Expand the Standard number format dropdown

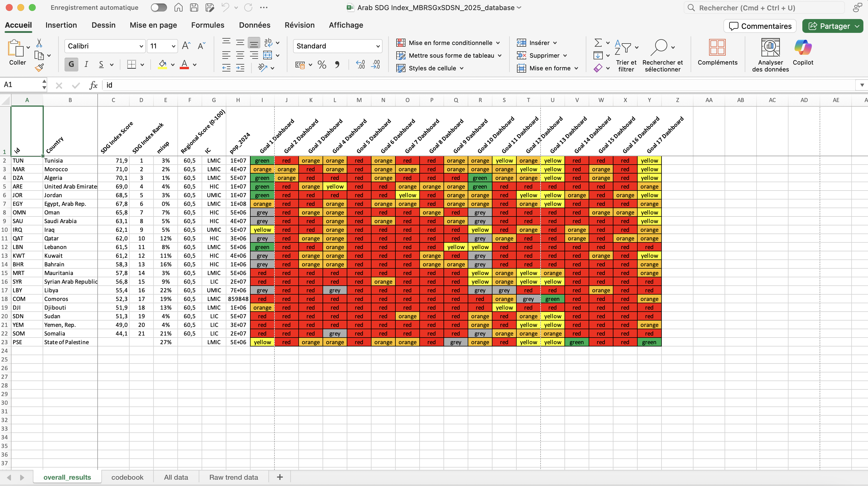point(378,46)
